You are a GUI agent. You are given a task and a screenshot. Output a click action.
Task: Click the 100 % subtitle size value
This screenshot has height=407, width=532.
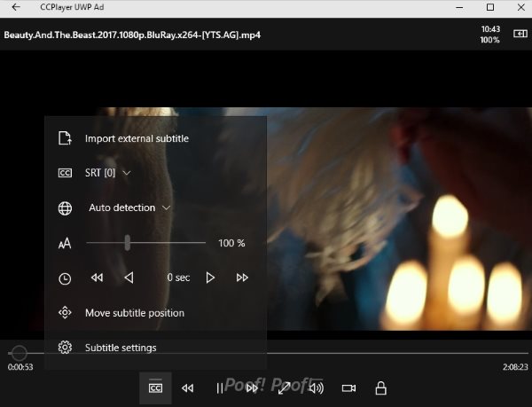(x=231, y=243)
